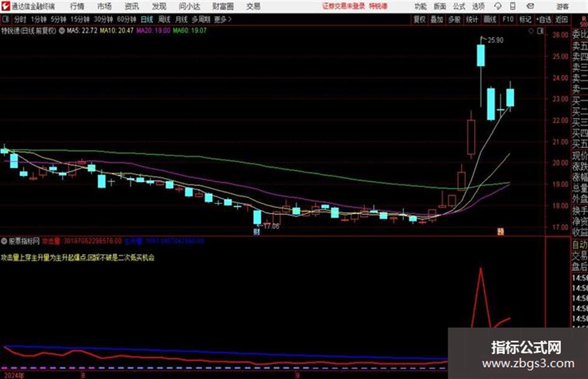588x379 pixels.
Task: Click the 26.00 price axis label
Action: click(x=560, y=35)
